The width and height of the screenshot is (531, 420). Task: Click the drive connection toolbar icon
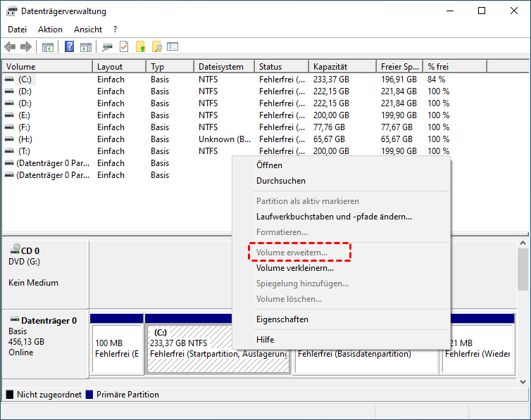coord(108,47)
